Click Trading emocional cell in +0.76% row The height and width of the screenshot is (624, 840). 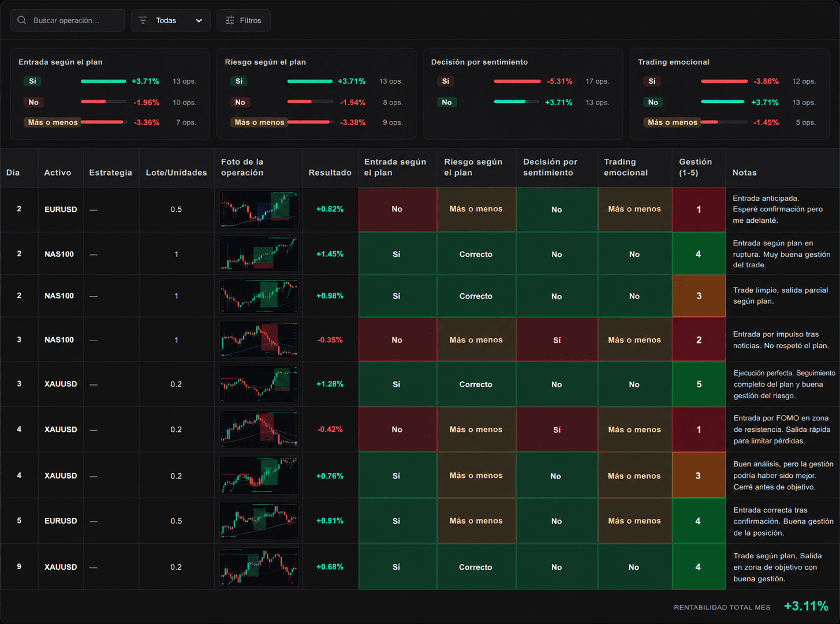click(634, 476)
